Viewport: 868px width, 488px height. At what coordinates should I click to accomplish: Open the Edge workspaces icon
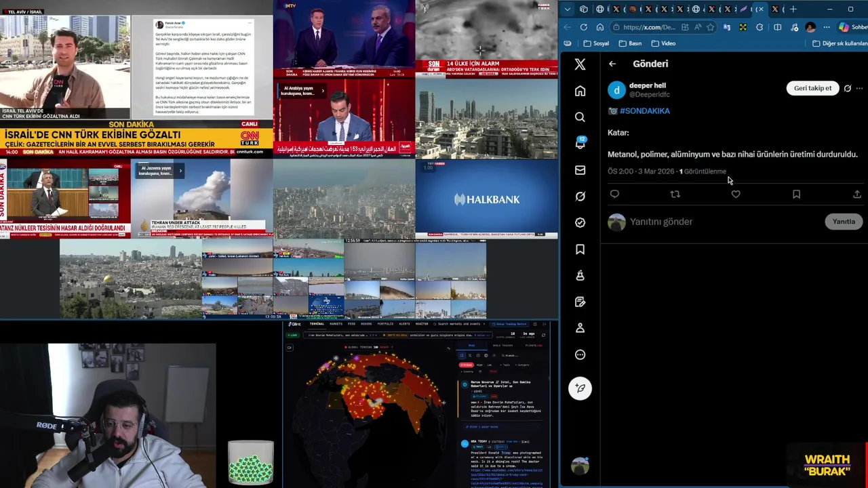pyautogui.click(x=584, y=9)
